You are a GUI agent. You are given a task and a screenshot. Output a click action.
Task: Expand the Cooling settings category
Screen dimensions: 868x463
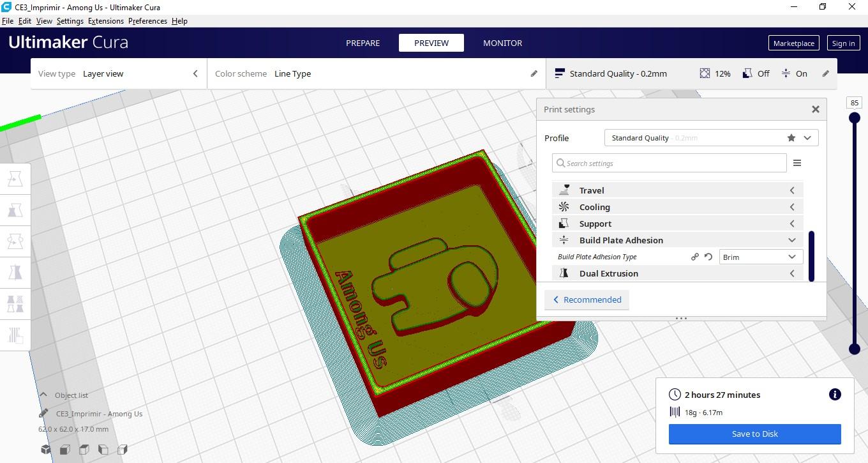pos(678,207)
